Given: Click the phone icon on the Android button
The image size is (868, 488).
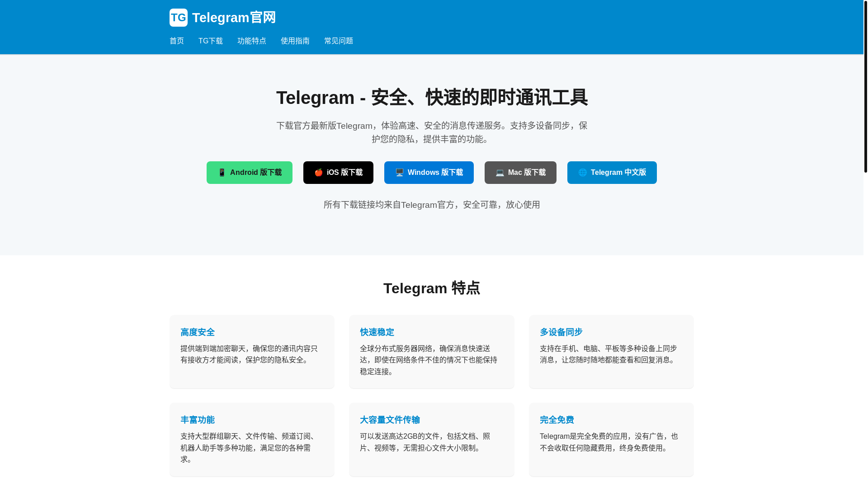Looking at the screenshot, I should tap(222, 173).
